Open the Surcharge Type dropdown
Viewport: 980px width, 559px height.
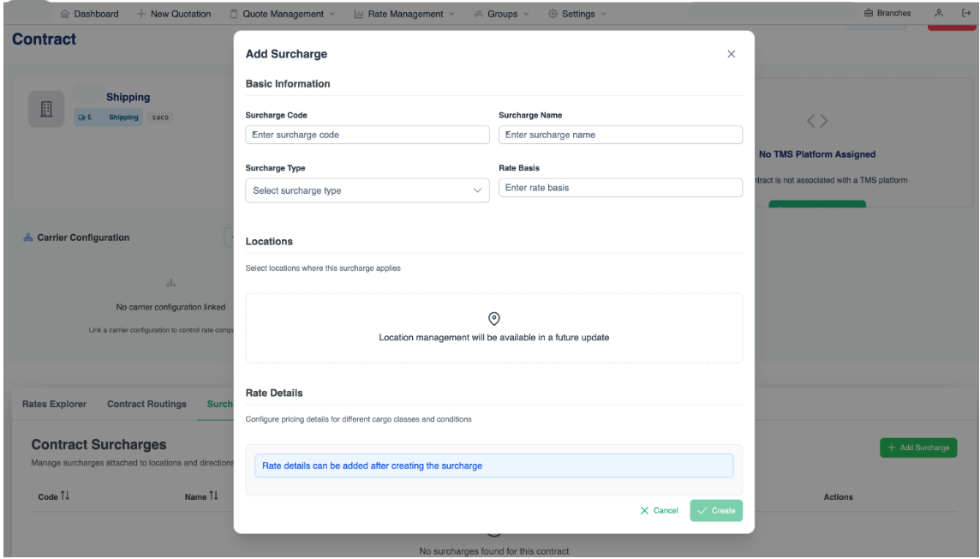(x=367, y=190)
